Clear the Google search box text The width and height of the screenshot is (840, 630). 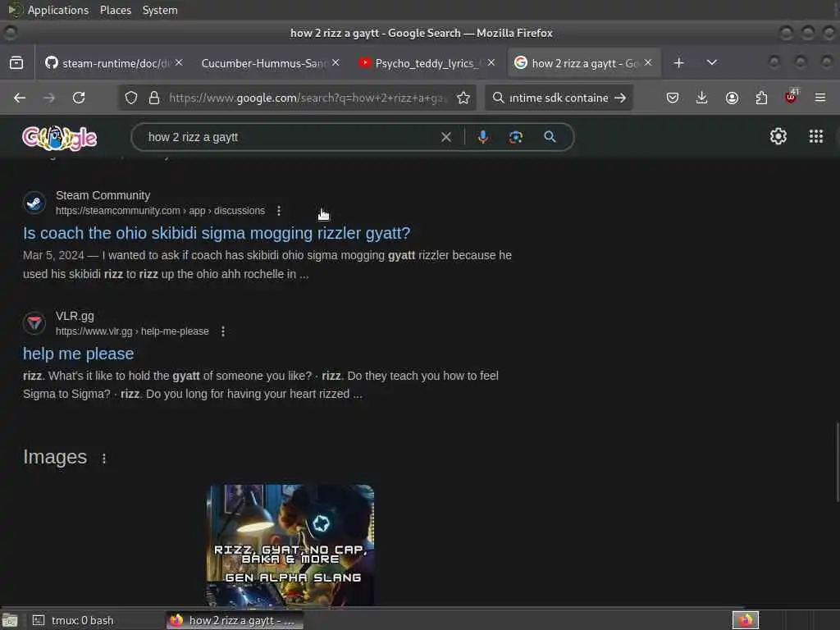coord(446,138)
